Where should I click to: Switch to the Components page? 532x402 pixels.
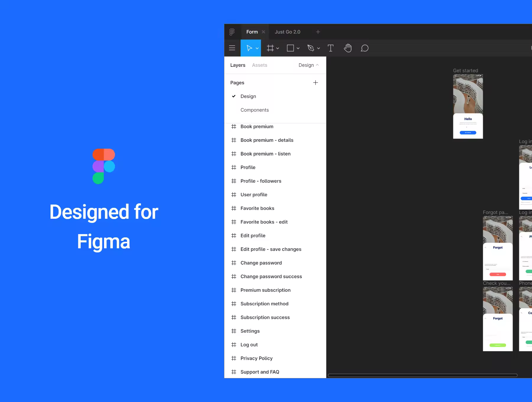(254, 110)
